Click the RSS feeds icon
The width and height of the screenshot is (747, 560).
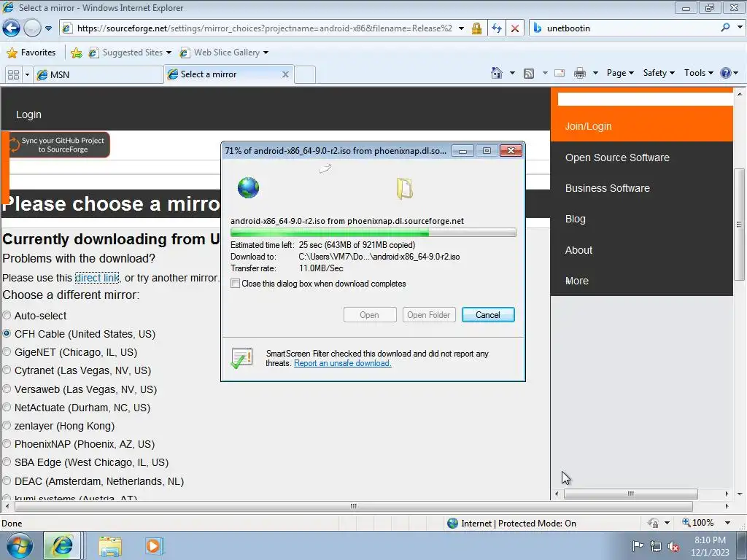[x=529, y=74]
